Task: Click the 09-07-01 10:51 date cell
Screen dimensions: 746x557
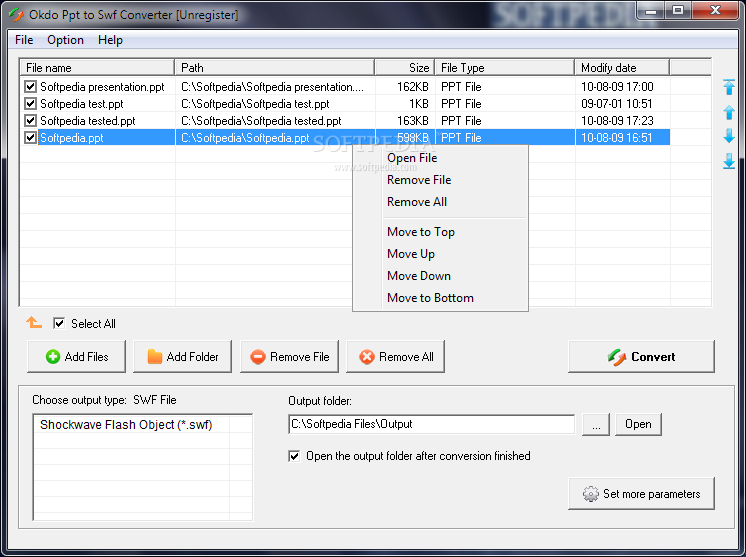Action: [617, 104]
